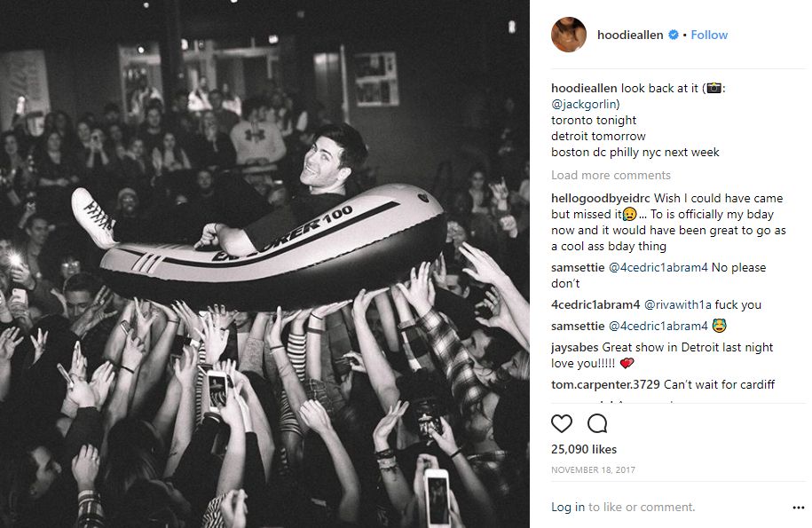812x528 pixels.
Task: Open the @jackgorlin mention in caption
Action: tap(585, 104)
